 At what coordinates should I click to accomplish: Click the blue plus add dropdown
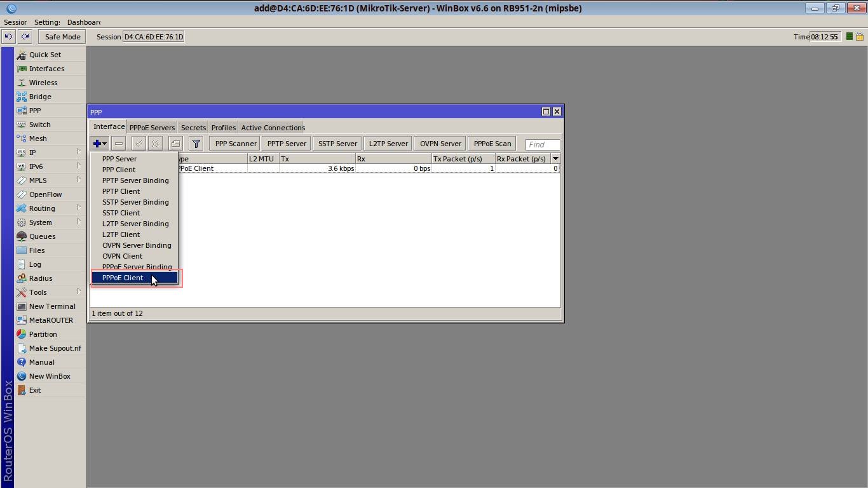coord(100,144)
